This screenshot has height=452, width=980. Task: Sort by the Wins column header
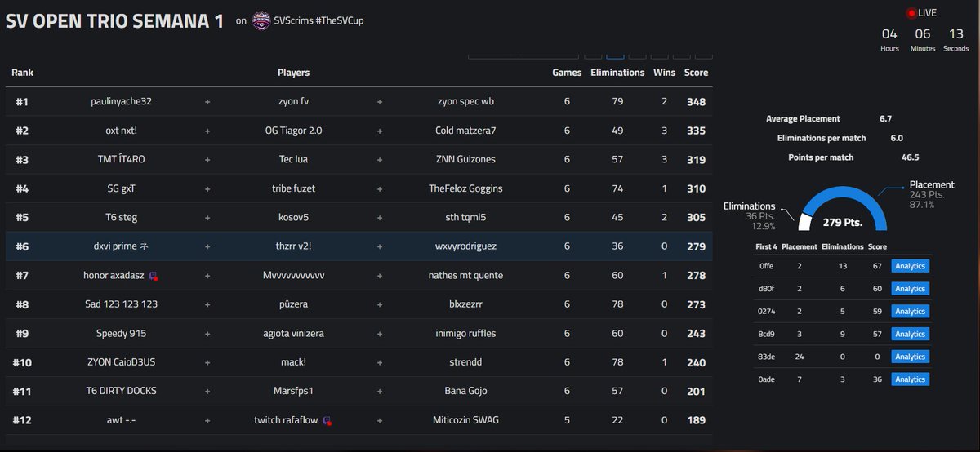(665, 73)
